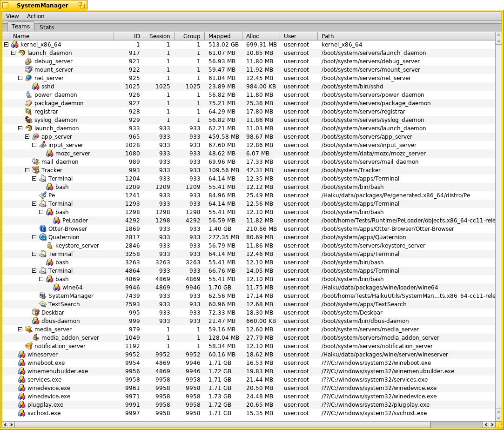504x430 pixels.
Task: Click the media_addon_server icon
Action: [x=36, y=338]
